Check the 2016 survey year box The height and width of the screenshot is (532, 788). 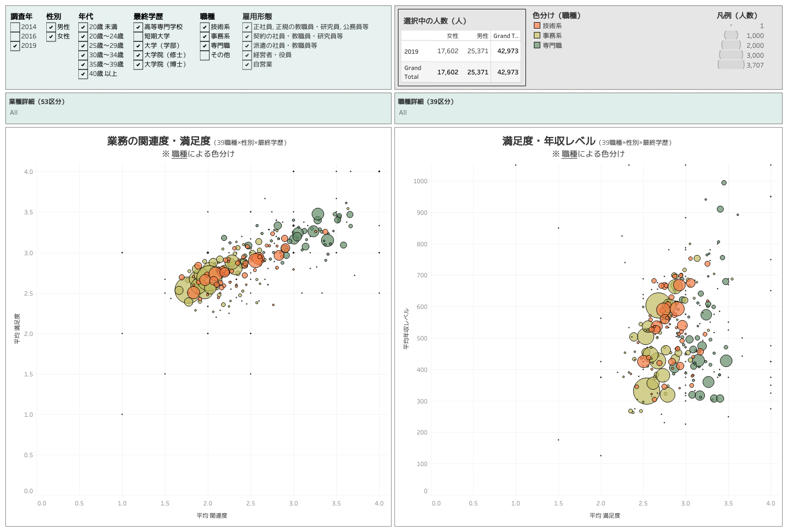pyautogui.click(x=15, y=36)
